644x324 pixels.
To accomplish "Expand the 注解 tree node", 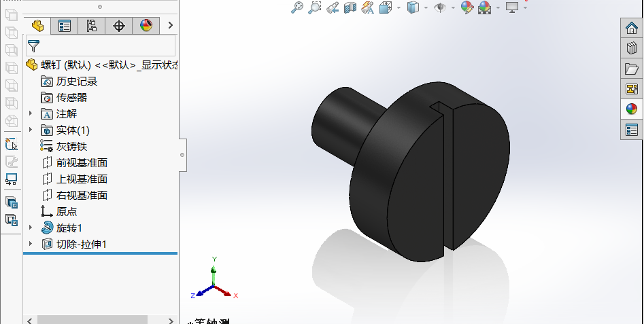I will coord(31,113).
